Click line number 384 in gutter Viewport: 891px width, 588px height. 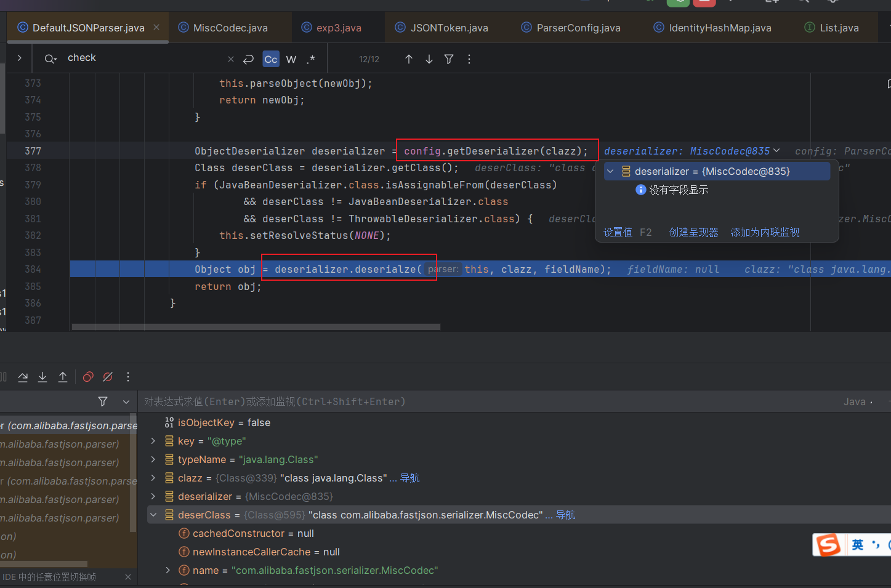click(33, 269)
